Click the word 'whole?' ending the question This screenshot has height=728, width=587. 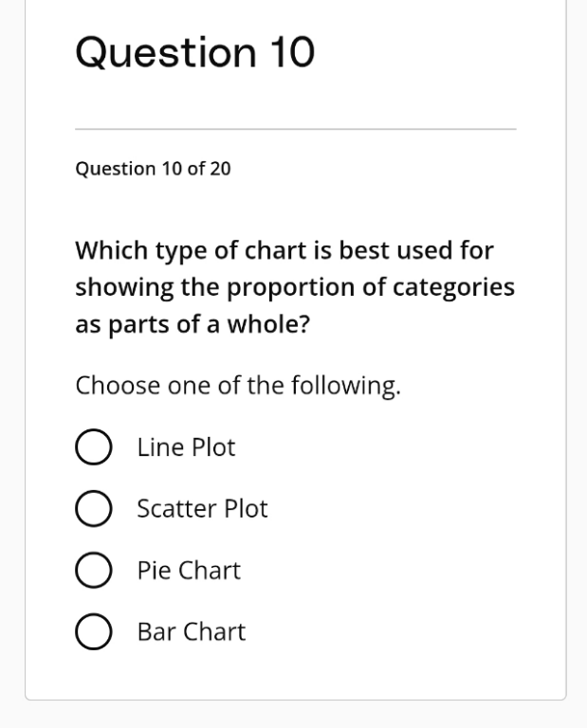(x=268, y=323)
